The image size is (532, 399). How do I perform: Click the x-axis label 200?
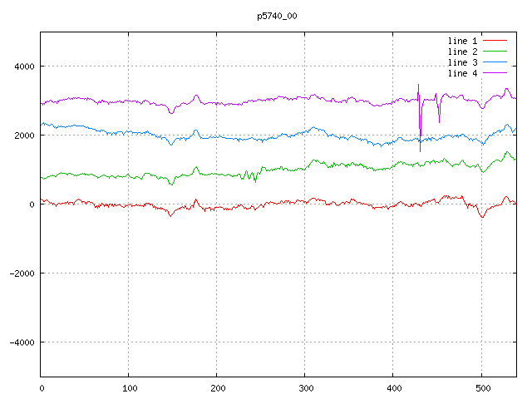(218, 388)
